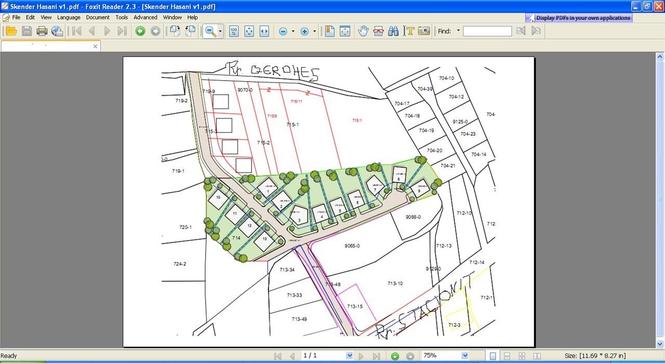Select single page layout mode
This screenshot has width=665, height=363.
493,356
